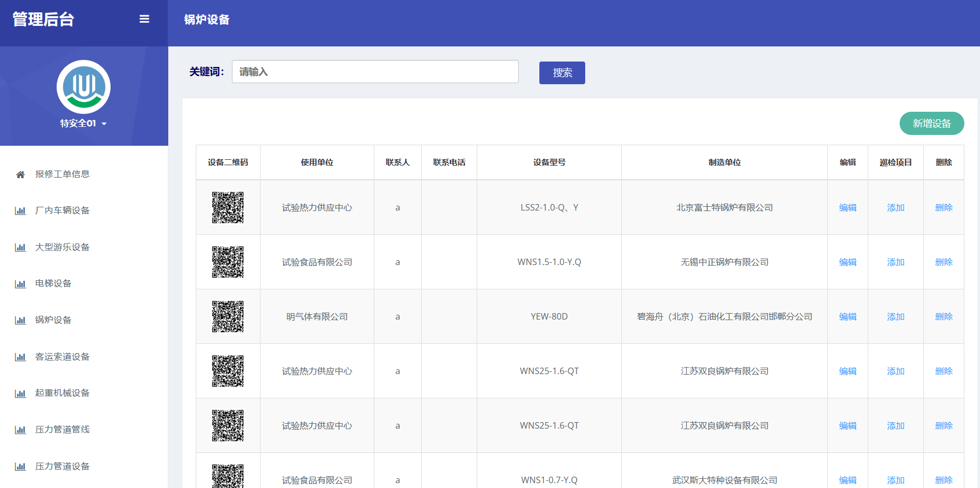Screen dimensions: 980x488
Task: Toggle the hamburger sidebar menu icon
Action: pos(144,19)
